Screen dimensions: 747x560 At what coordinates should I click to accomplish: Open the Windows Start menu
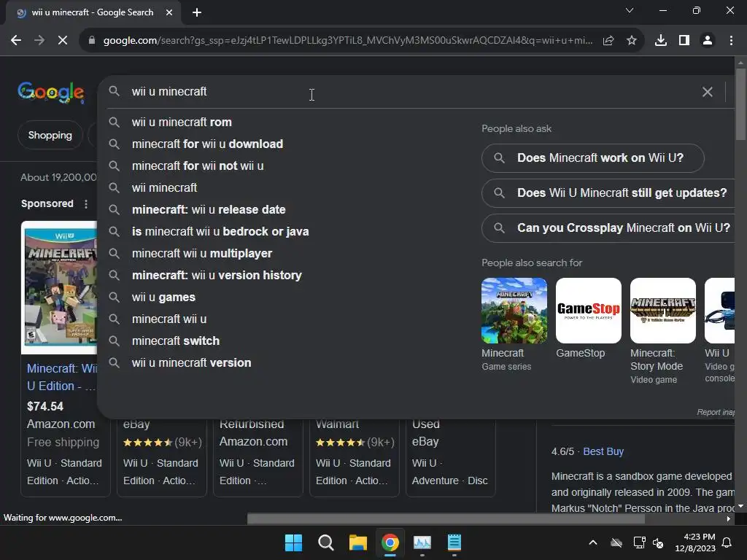pyautogui.click(x=293, y=542)
